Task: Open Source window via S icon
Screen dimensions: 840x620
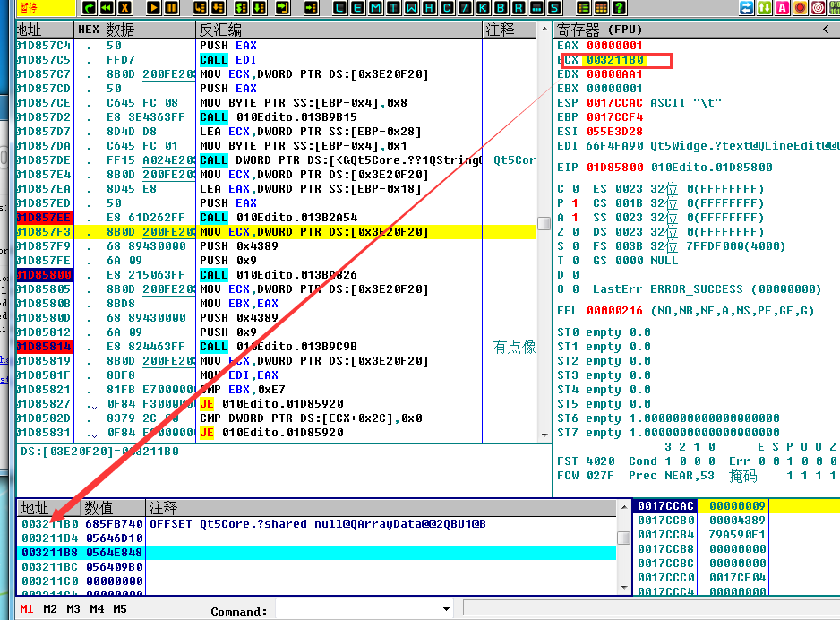Action: click(x=554, y=7)
